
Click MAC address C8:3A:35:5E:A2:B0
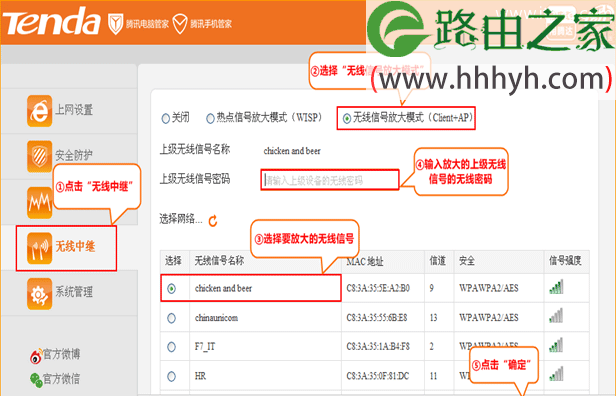coord(378,288)
